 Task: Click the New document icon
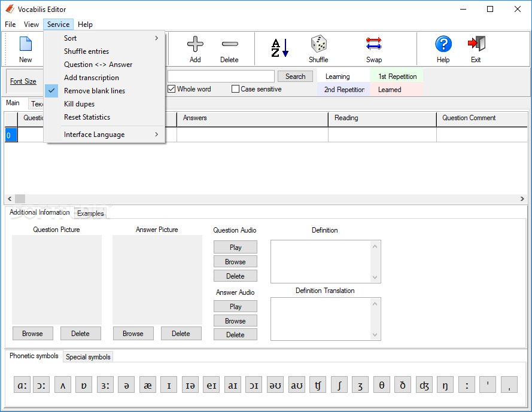tap(26, 44)
